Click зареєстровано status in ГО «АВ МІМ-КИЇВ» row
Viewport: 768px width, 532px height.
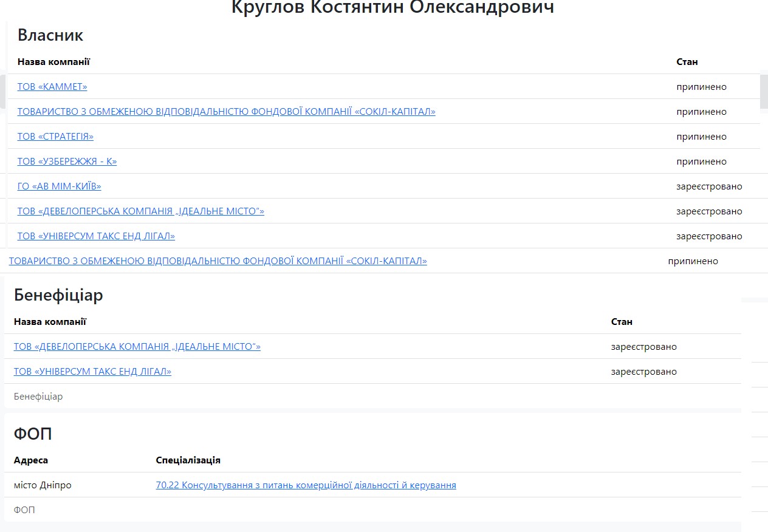click(709, 186)
